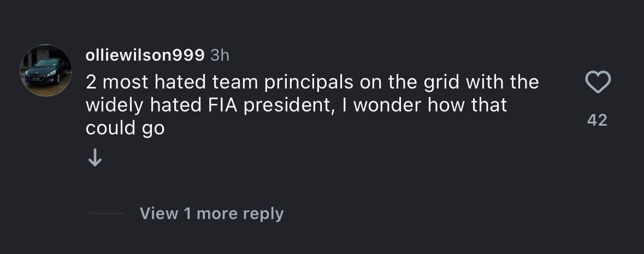Show the hidden reply to this comment
The height and width of the screenshot is (254, 644).
pos(211,213)
